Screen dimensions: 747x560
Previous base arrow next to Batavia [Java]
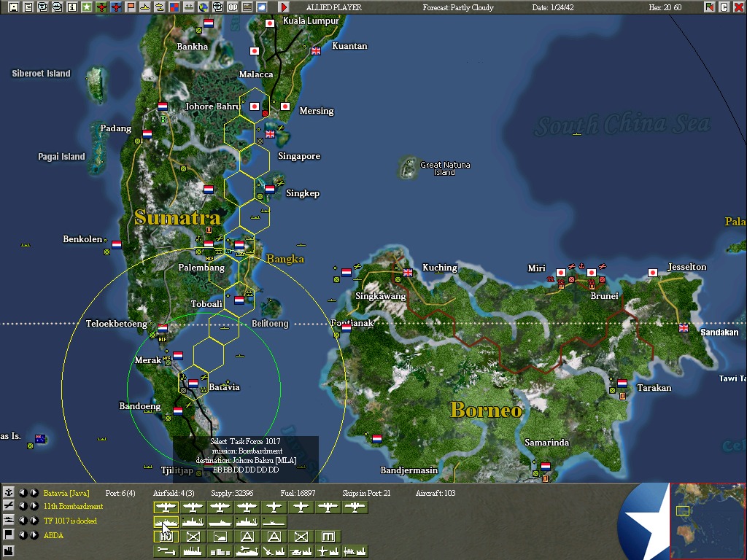[23, 493]
